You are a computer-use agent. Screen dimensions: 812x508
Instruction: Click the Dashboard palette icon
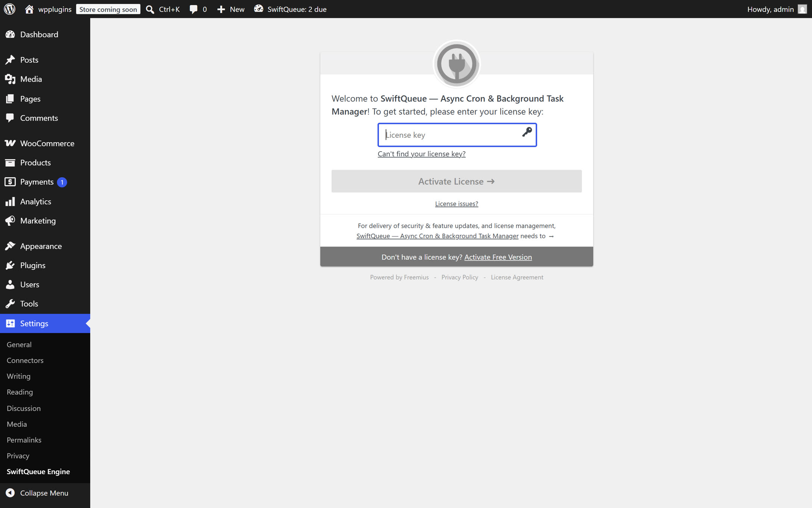click(x=10, y=34)
